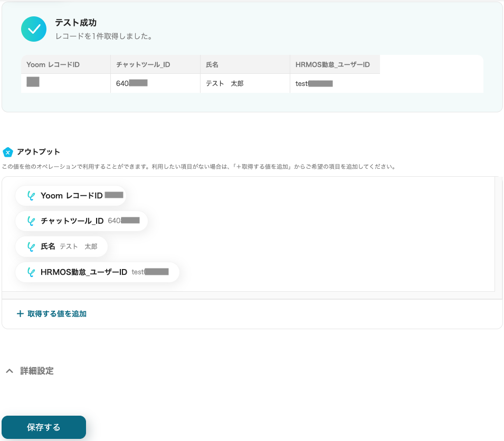Screen dimensions: 504x441
Task: Click the Yoom icon in HRMOS勤怠_ユーザーID chip
Action: point(31,272)
